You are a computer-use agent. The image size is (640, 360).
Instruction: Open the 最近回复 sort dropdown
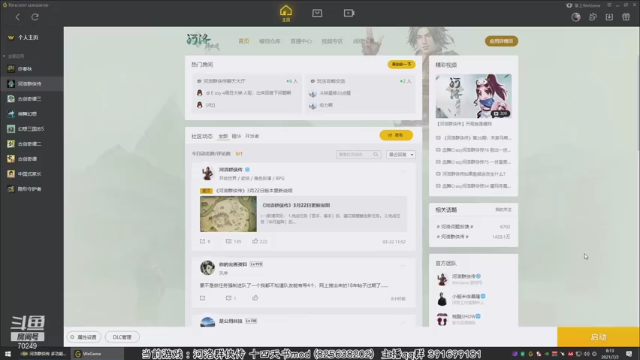(x=400, y=154)
